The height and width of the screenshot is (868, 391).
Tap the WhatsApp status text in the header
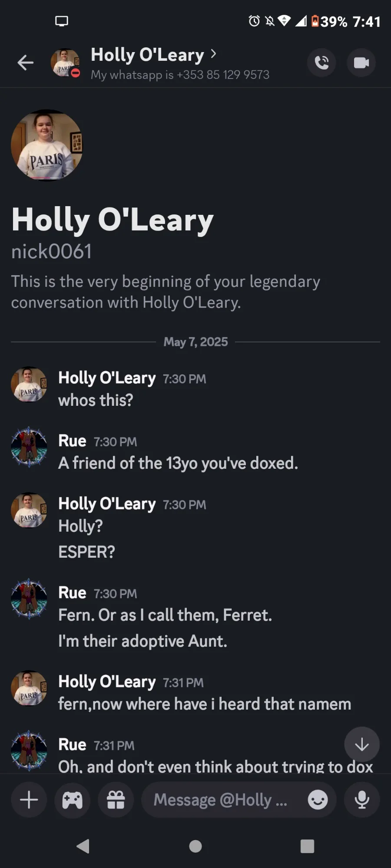coord(180,75)
